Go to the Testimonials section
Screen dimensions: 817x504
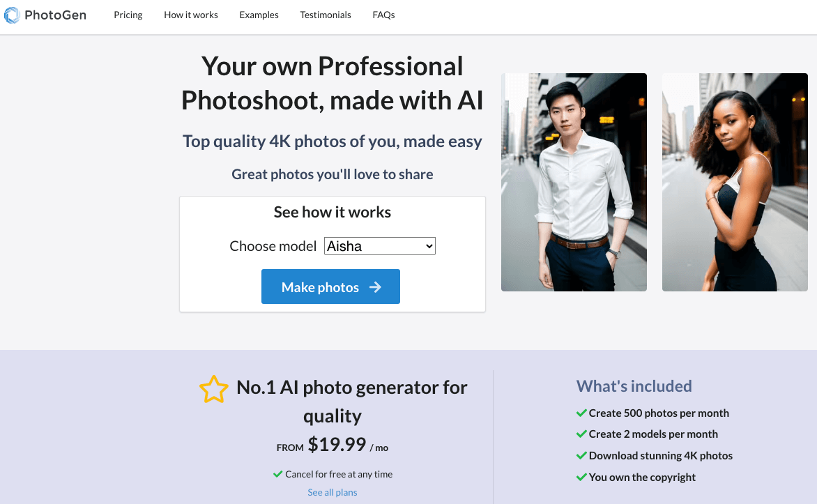point(326,15)
